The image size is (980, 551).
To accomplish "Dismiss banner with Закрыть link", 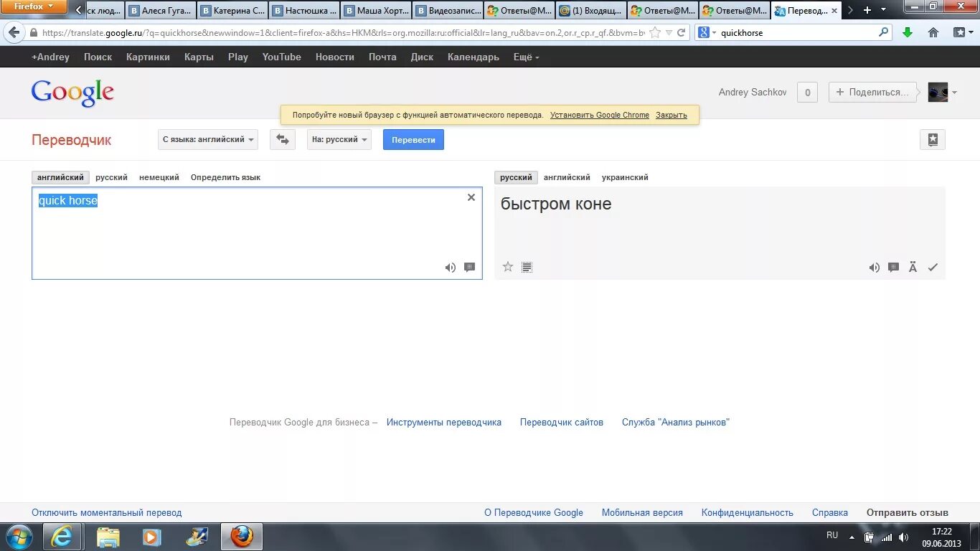I will 672,115.
